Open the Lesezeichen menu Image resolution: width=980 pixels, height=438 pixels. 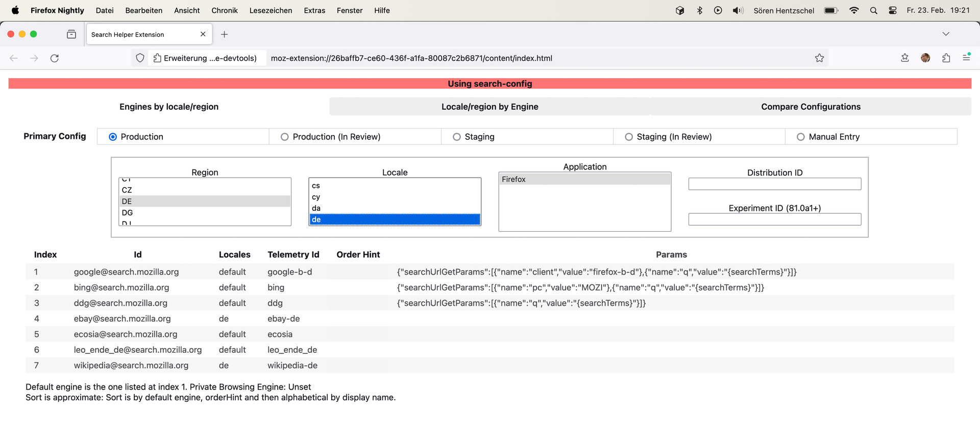[x=271, y=10]
